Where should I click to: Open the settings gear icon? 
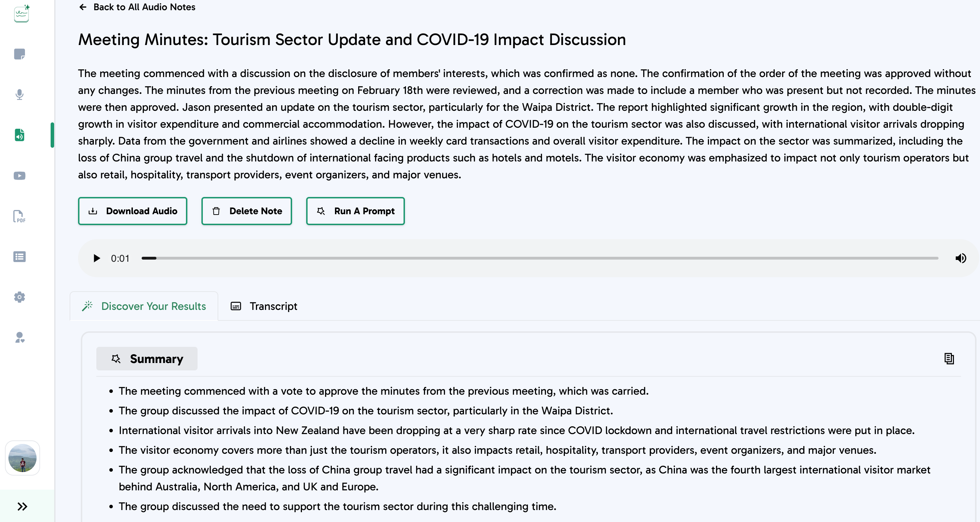click(19, 297)
